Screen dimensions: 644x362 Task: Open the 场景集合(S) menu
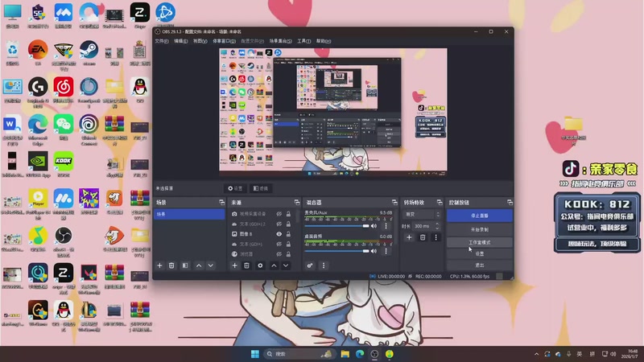[280, 41]
